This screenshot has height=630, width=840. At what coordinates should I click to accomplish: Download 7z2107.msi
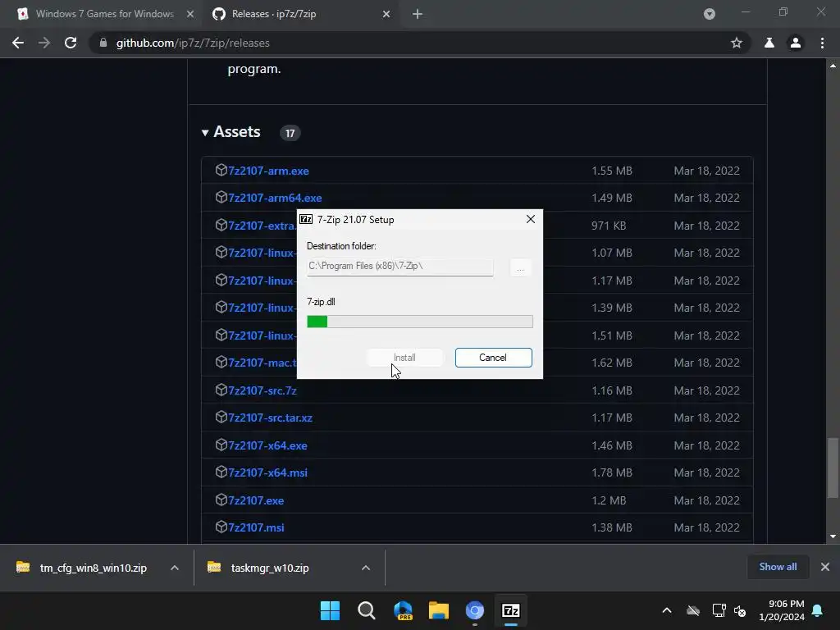[256, 527]
